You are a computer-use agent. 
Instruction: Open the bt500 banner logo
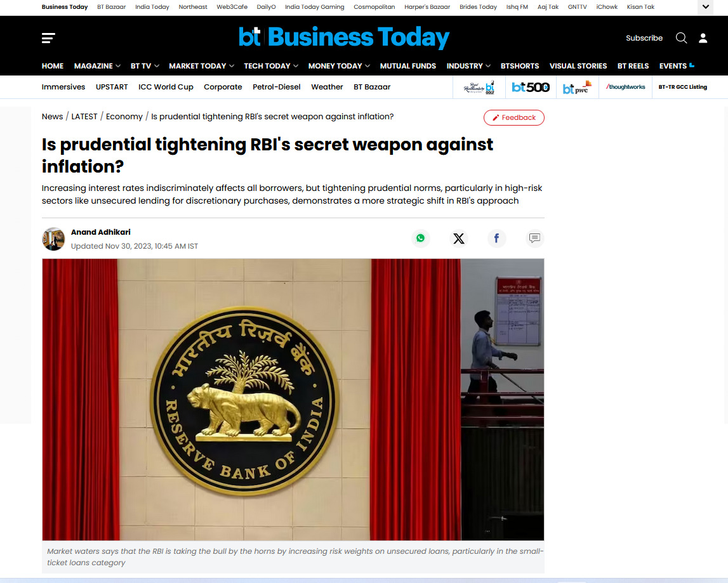pos(531,87)
